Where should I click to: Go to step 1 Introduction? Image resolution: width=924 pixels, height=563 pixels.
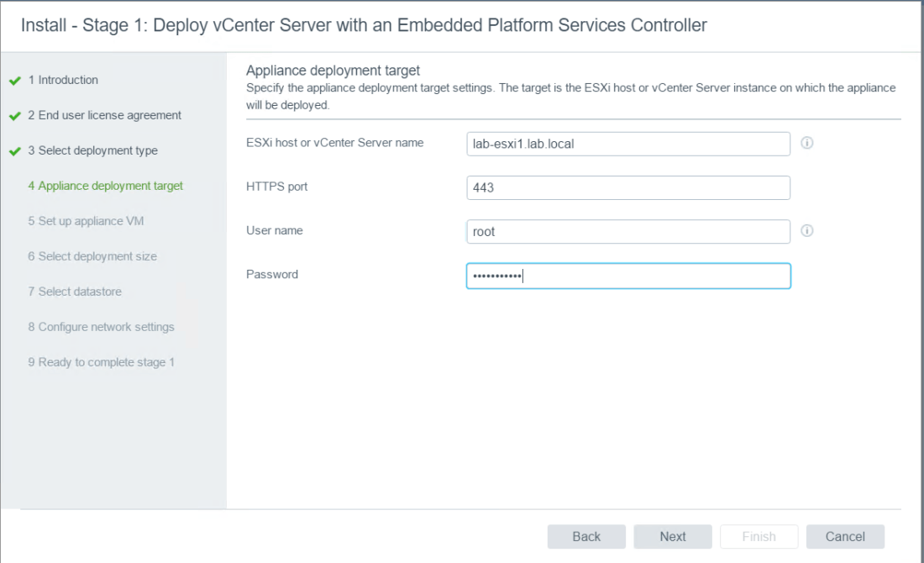point(63,80)
